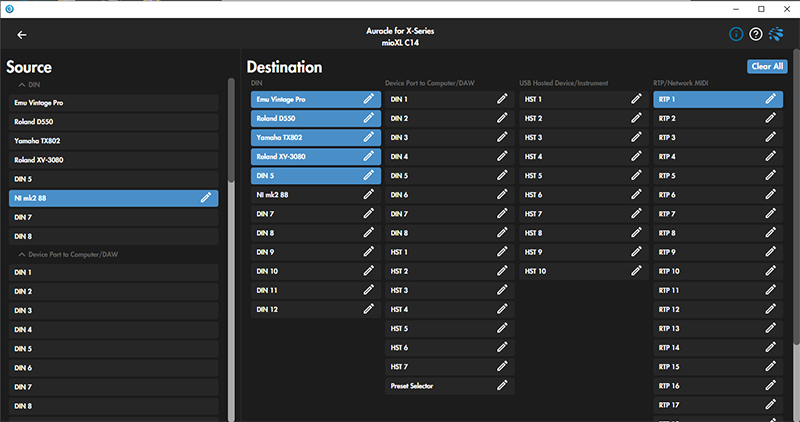Click the app icon in title bar
This screenshot has width=800, height=422.
click(9, 9)
